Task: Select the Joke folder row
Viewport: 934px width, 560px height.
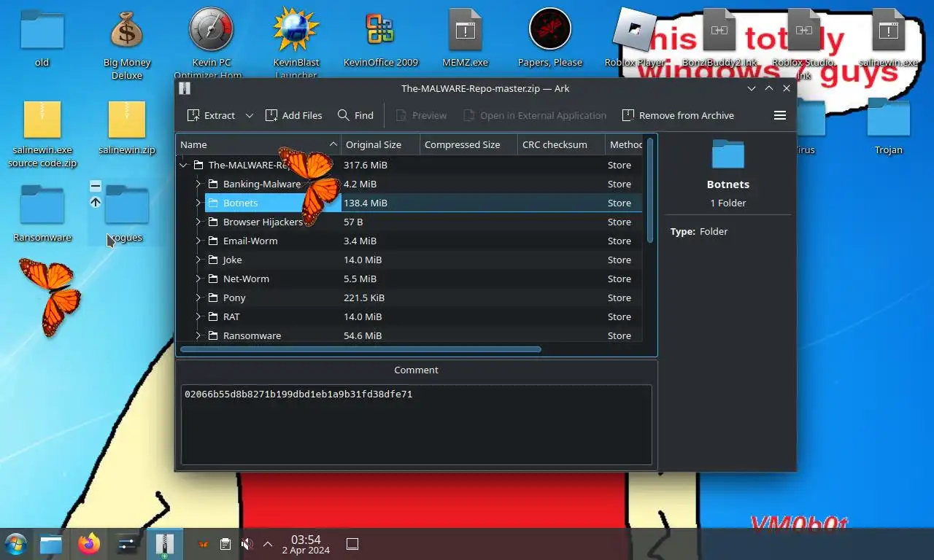Action: (409, 260)
